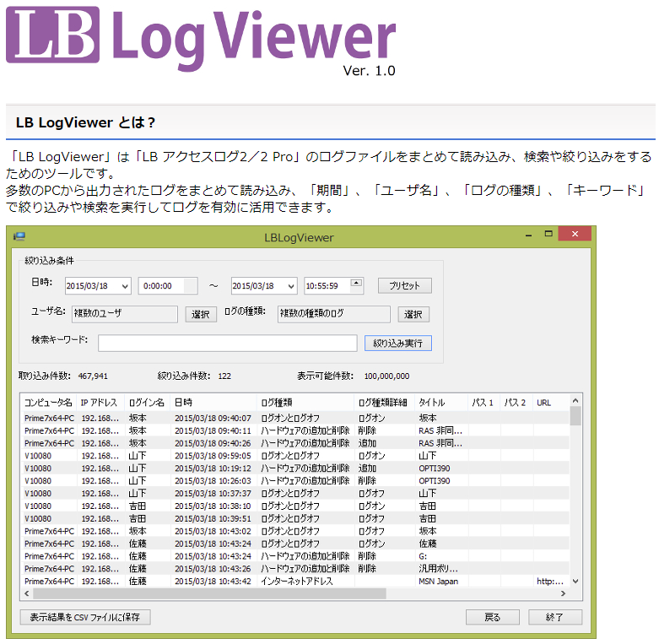Image resolution: width=659 pixels, height=644 pixels.
Task: Minimize the LBLogViewer window
Action: (x=525, y=235)
